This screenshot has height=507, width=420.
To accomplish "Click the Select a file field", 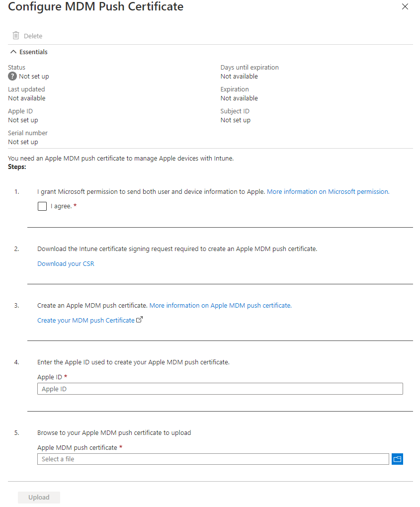I will coord(213,459).
